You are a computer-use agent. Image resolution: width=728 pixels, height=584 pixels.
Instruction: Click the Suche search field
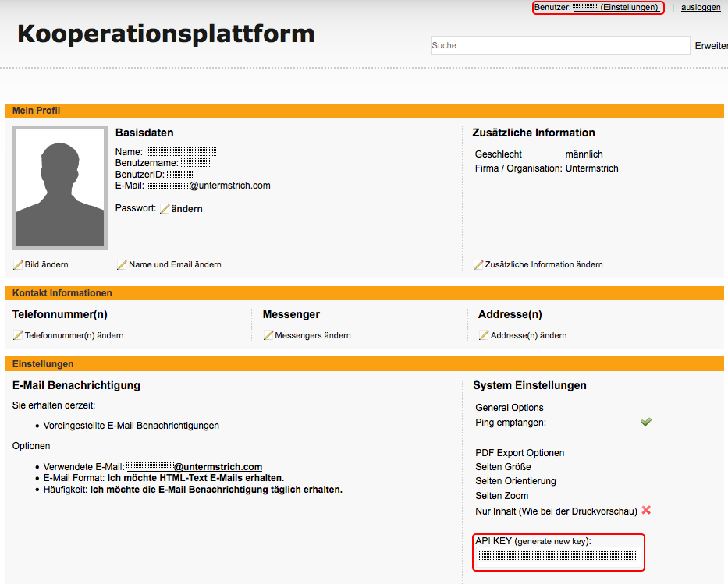click(560, 45)
